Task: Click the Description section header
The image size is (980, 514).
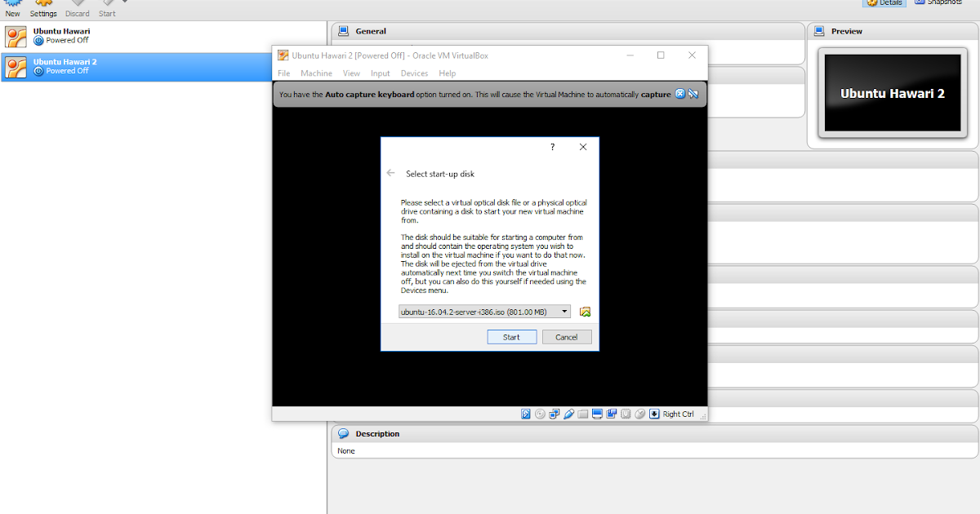Action: [x=654, y=434]
